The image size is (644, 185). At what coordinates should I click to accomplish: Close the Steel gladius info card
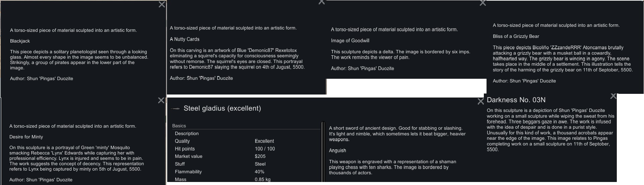[x=480, y=102]
